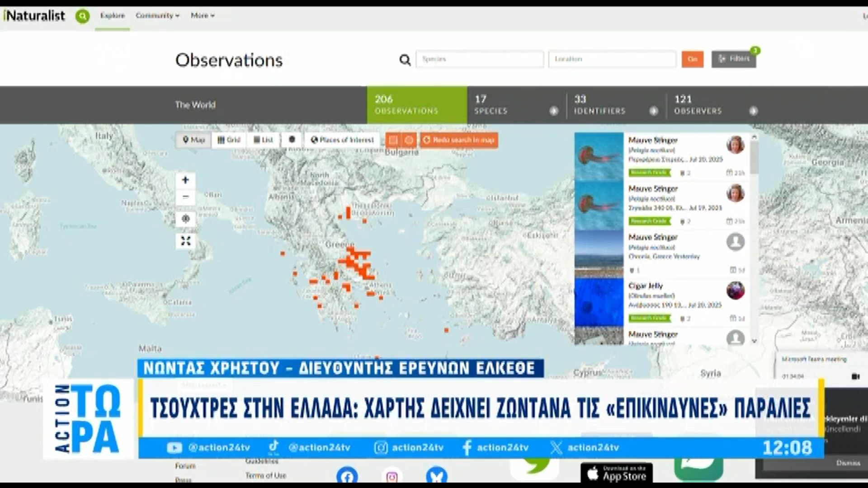868x488 pixels.
Task: Click the Cigar Jelly observation title
Action: coord(645,286)
